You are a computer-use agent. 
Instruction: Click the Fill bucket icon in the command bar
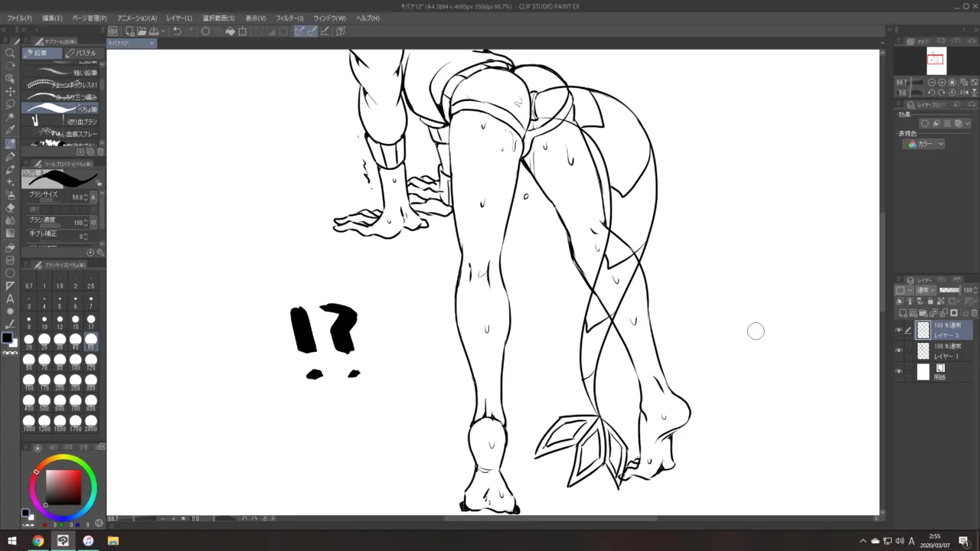[230, 31]
